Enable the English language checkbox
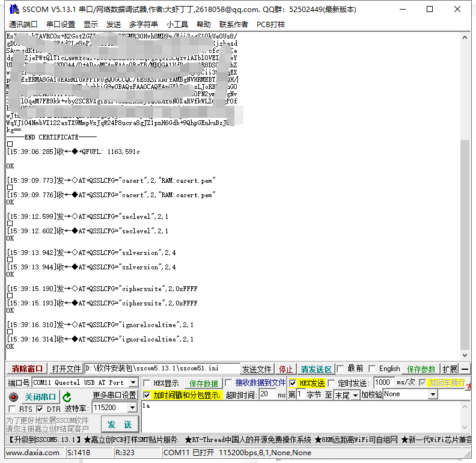Screen dimensions: 476x463 372,369
